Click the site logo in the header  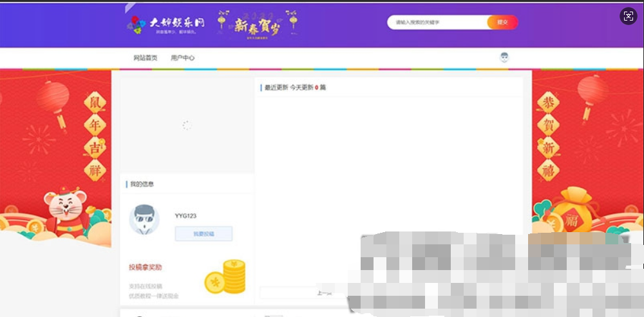click(x=166, y=24)
